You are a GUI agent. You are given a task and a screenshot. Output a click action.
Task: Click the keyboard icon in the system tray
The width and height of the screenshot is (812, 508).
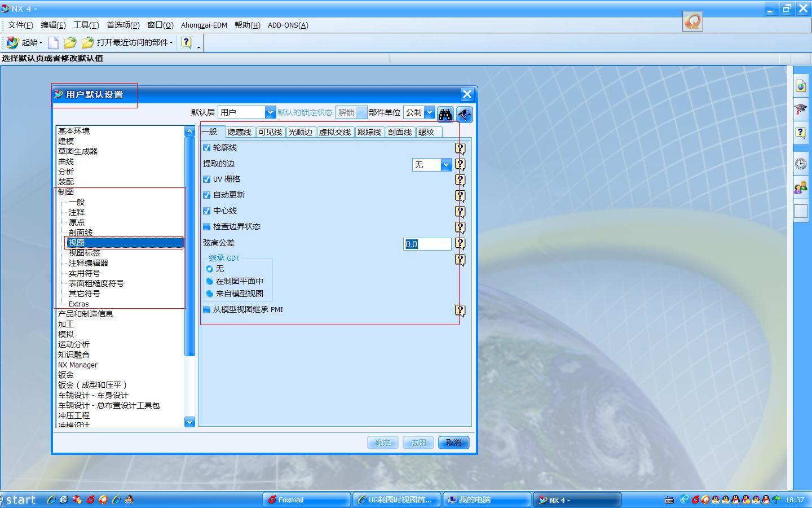(669, 500)
